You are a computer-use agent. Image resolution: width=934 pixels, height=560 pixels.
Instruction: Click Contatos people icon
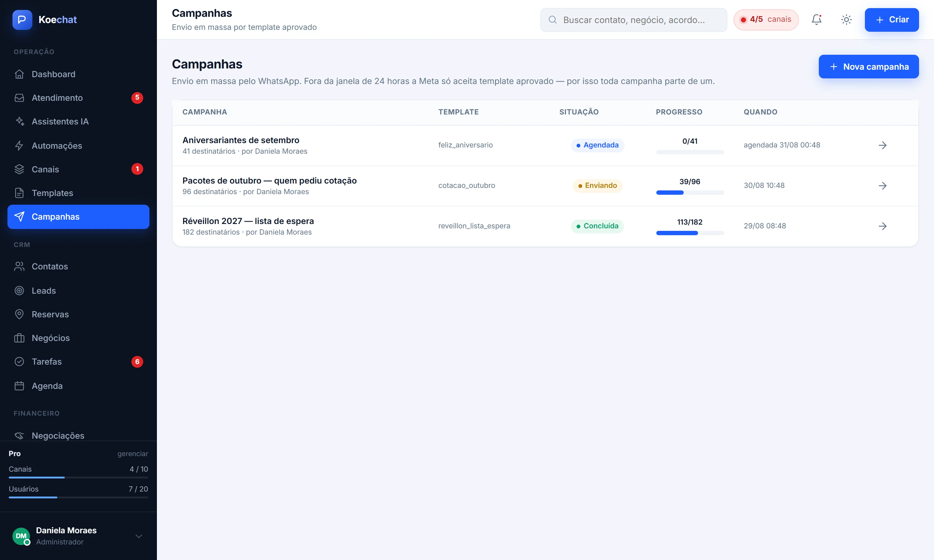tap(19, 266)
